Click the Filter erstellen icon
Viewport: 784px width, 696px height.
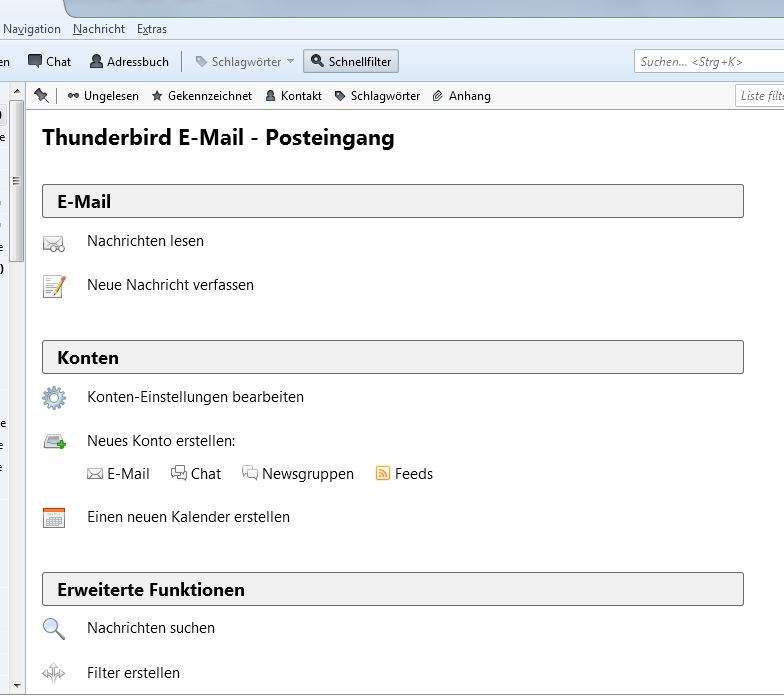coord(54,673)
